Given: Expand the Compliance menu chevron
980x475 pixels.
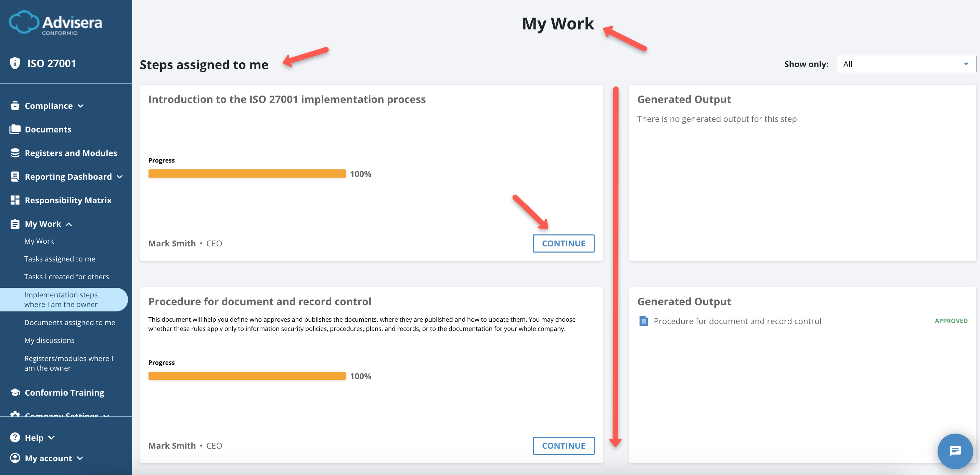Looking at the screenshot, I should [81, 106].
